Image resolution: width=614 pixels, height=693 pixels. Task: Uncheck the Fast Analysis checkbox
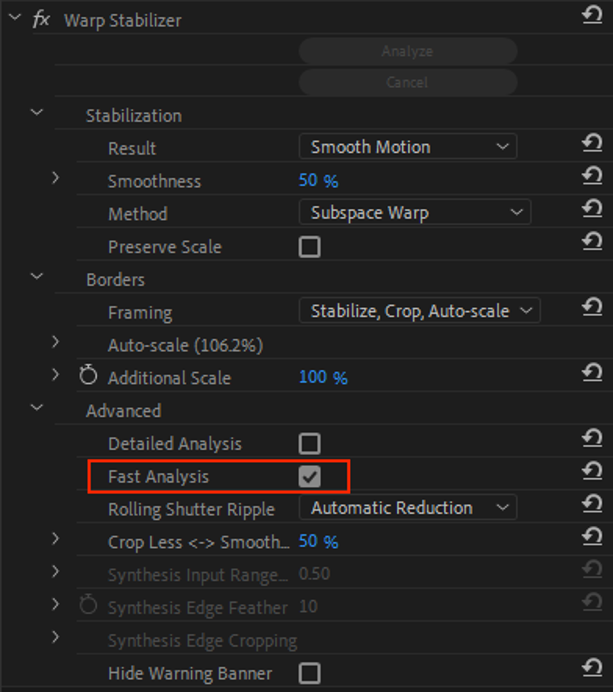309,476
